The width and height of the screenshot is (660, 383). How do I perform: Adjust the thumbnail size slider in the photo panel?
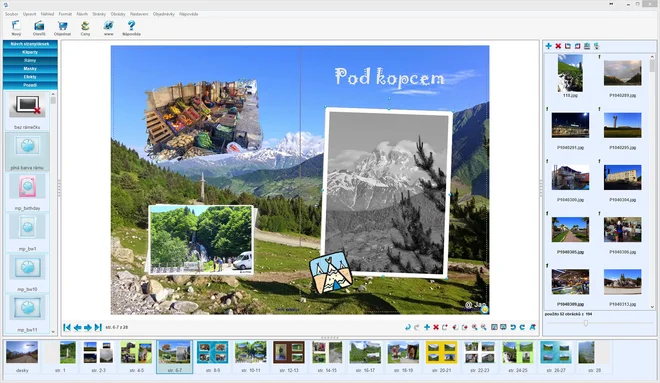click(585, 323)
